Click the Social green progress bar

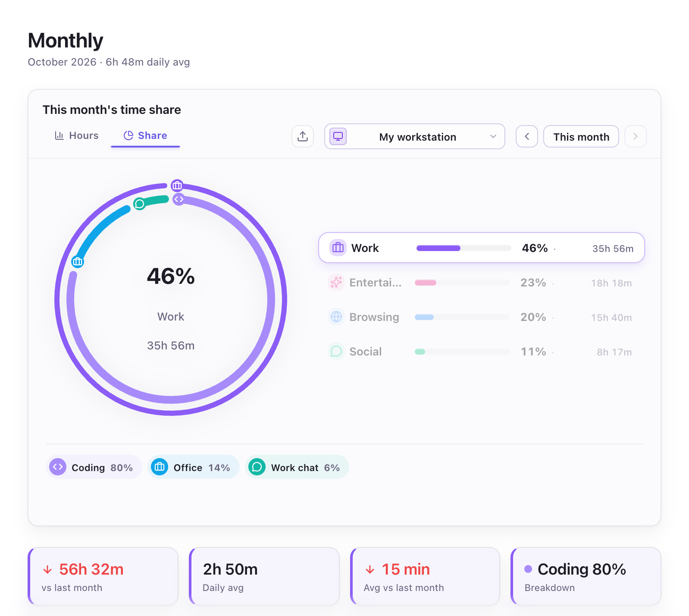pyautogui.click(x=462, y=352)
